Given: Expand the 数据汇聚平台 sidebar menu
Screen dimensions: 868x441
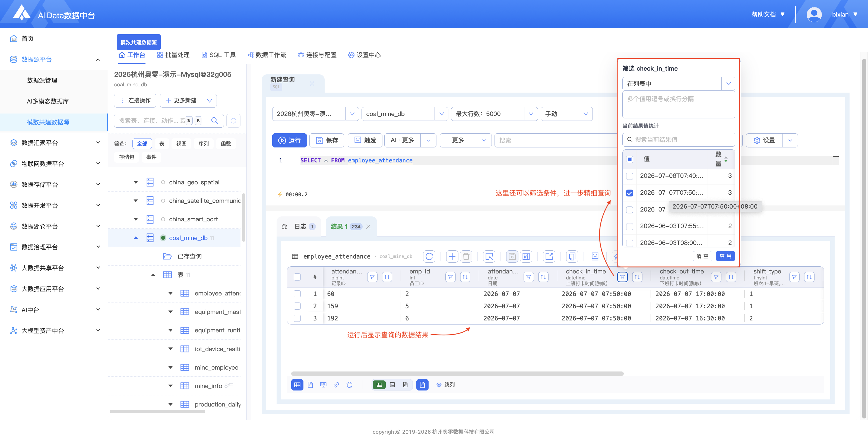Looking at the screenshot, I should (54, 143).
